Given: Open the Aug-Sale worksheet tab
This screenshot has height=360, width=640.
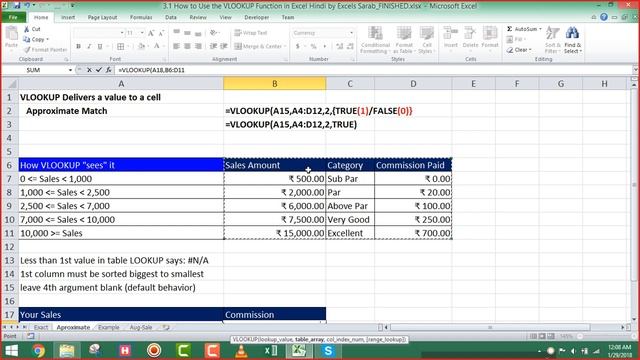Looking at the screenshot, I should point(141,327).
